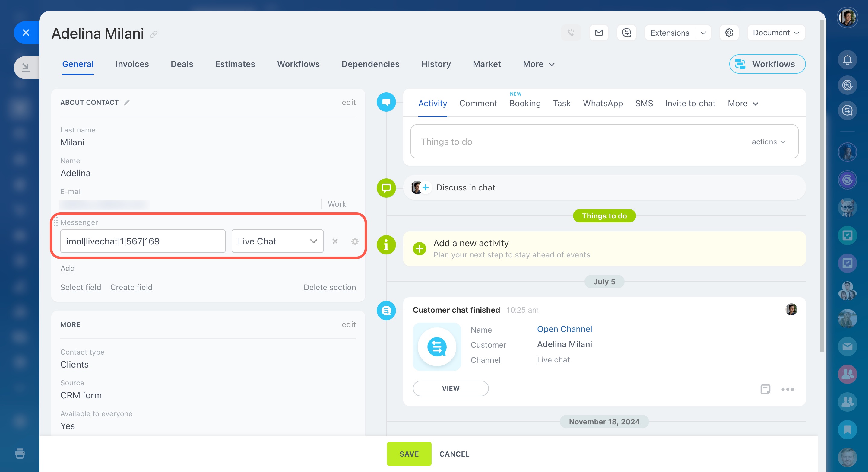The image size is (868, 472).
Task: Click the email envelope icon in header
Action: click(599, 33)
